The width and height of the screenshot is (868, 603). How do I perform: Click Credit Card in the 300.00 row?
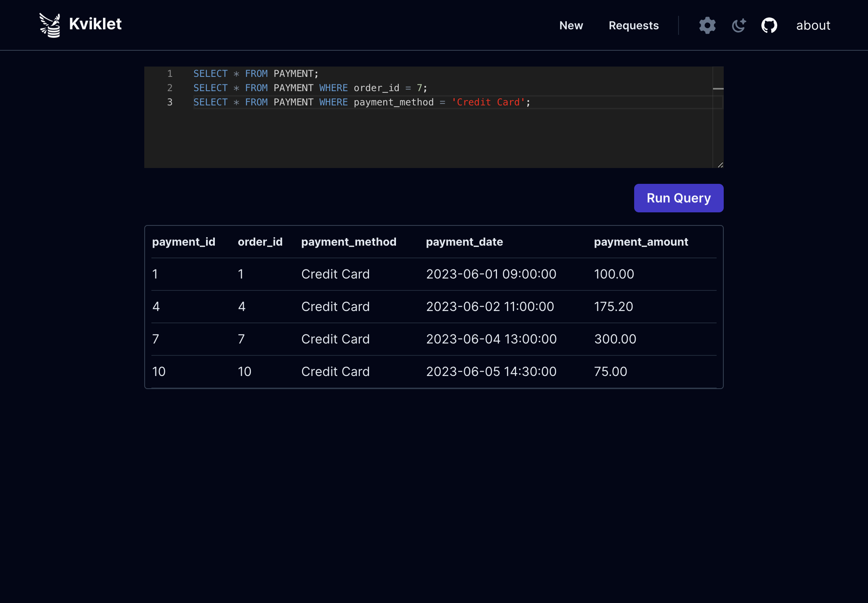coord(335,339)
